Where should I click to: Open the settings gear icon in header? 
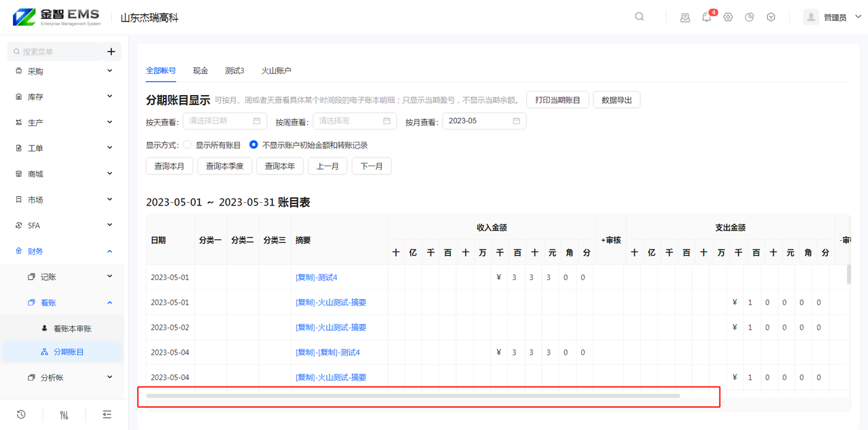[728, 17]
